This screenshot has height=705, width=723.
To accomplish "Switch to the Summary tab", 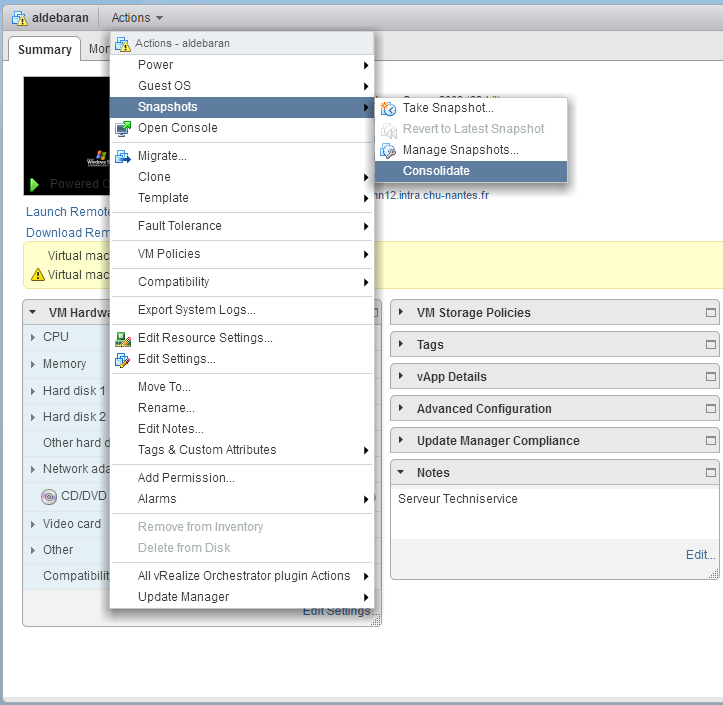I will (x=45, y=49).
